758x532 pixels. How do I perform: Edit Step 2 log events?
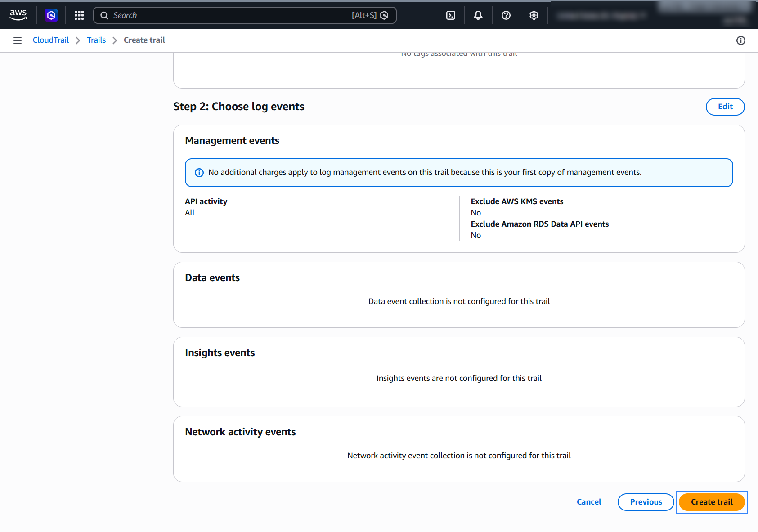point(725,107)
